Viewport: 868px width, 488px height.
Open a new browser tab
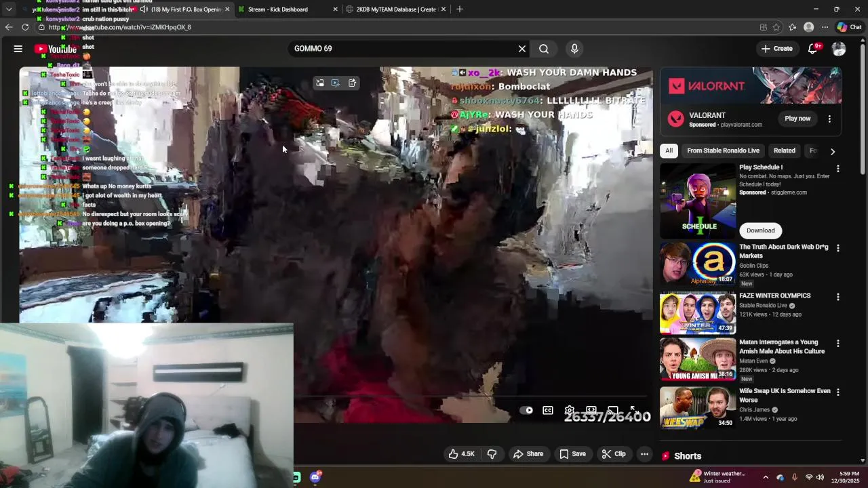pyautogui.click(x=460, y=9)
